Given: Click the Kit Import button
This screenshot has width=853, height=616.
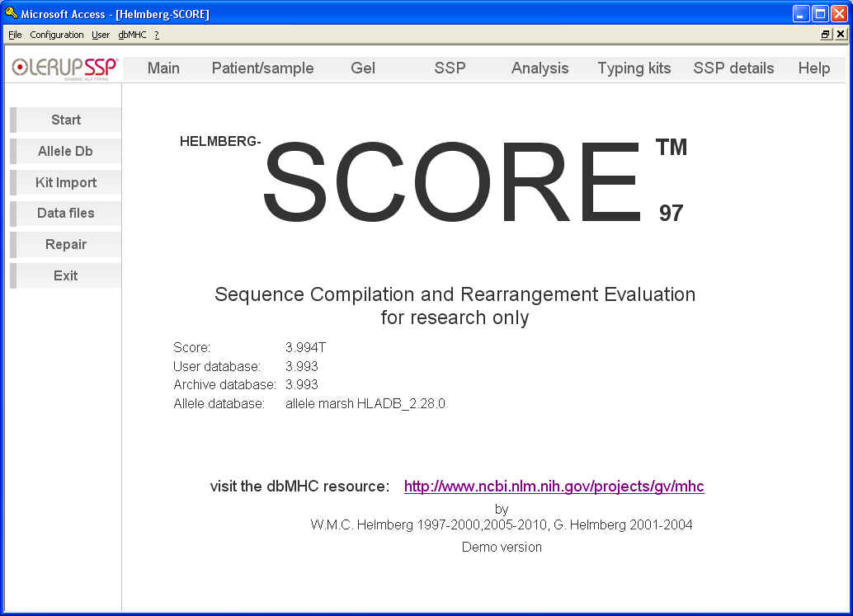Looking at the screenshot, I should pyautogui.click(x=66, y=182).
